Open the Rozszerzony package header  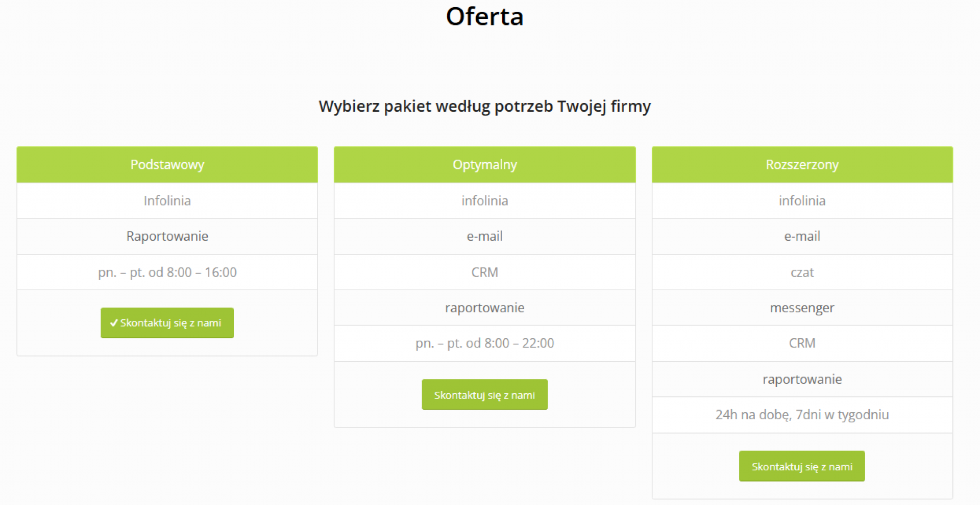pos(802,165)
